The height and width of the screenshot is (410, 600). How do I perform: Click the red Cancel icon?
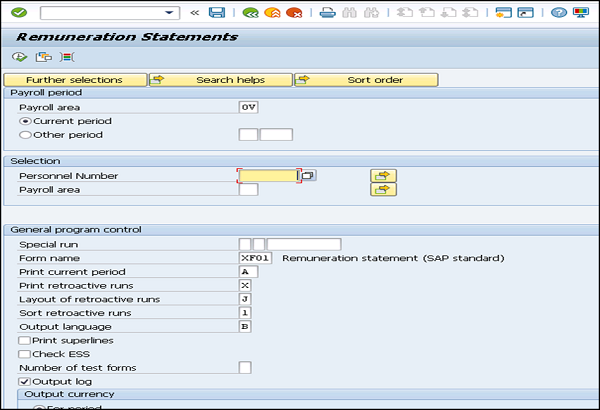click(293, 13)
